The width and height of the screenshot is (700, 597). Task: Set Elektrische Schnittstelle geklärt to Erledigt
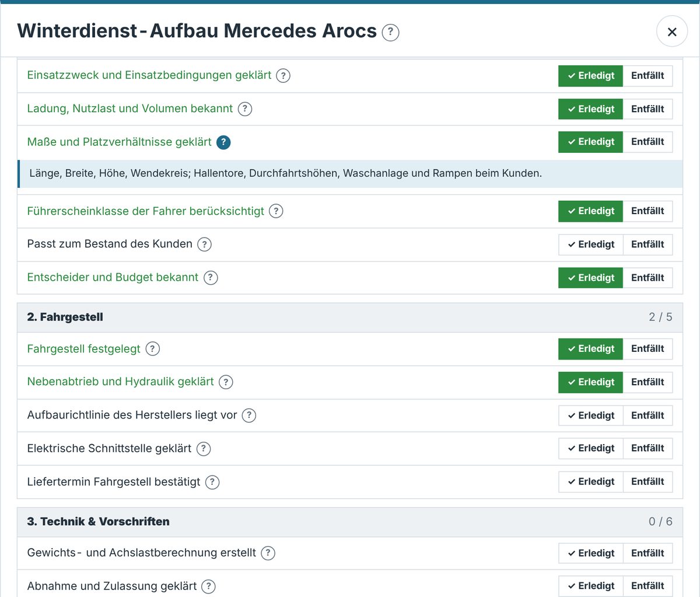coord(590,448)
